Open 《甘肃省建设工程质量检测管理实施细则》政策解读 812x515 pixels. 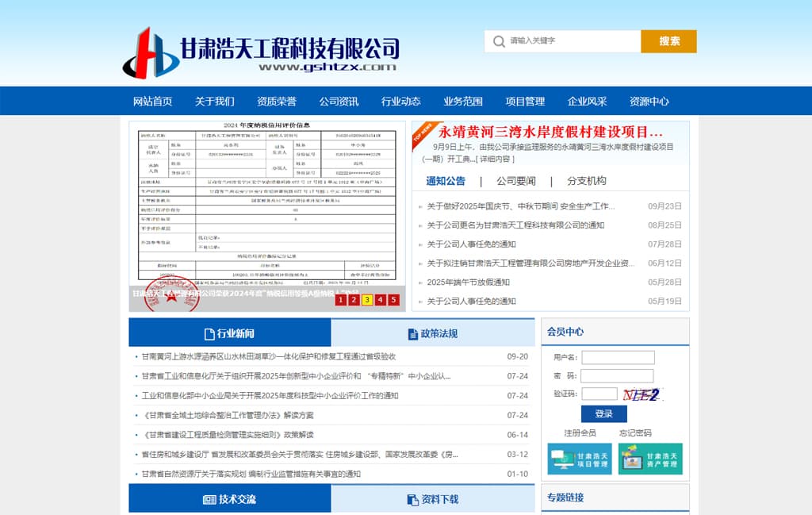[x=228, y=435]
